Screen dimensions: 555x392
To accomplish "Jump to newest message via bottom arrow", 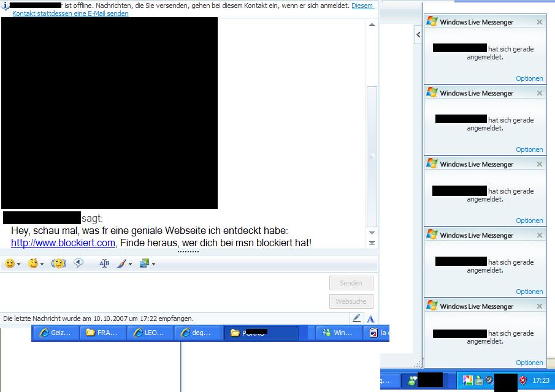I will [x=372, y=243].
